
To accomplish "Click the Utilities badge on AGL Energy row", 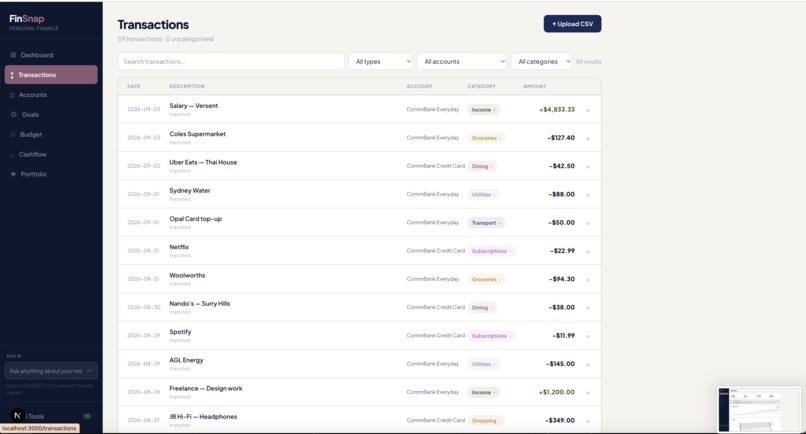I will [x=484, y=365].
